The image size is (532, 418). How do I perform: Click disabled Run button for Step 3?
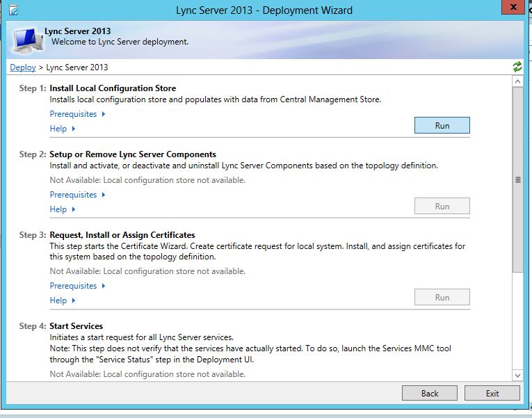(442, 297)
